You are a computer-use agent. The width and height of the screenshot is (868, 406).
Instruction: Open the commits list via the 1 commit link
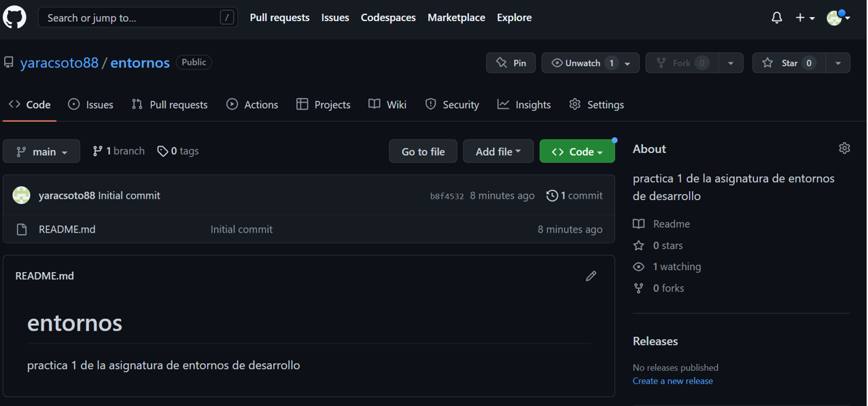[x=578, y=195]
